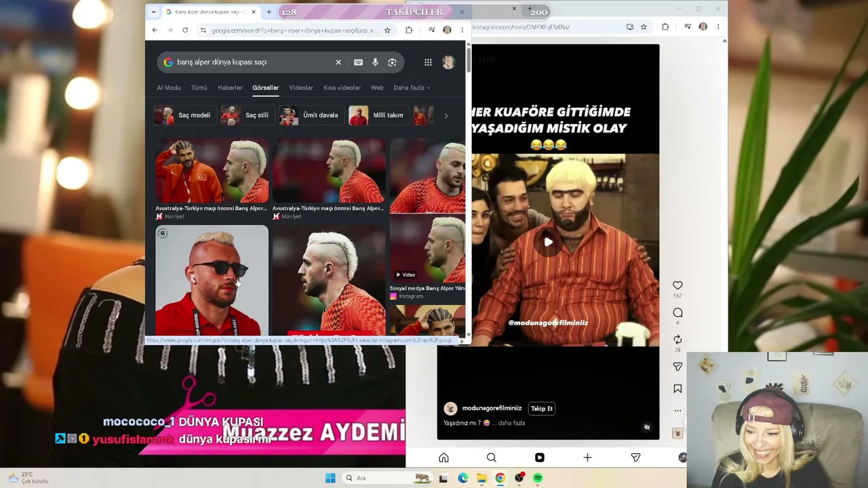Clear the Google search box text
The width and height of the screenshot is (868, 488).
[x=338, y=62]
